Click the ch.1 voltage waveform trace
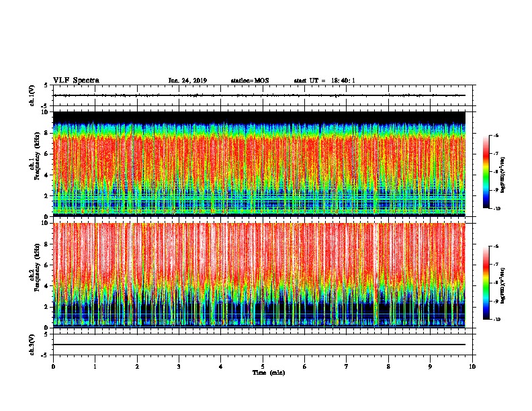 click(259, 95)
